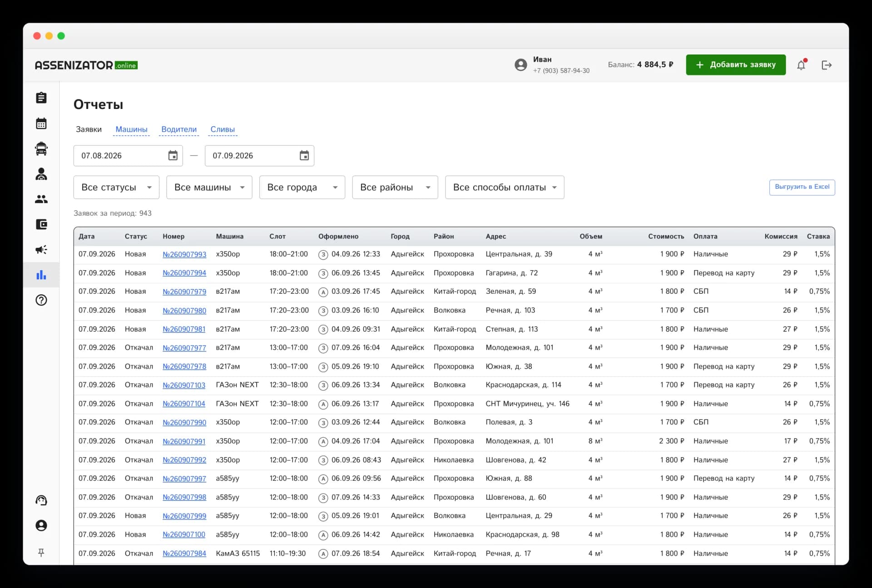
Task: Open the help question mark icon
Action: tap(41, 300)
